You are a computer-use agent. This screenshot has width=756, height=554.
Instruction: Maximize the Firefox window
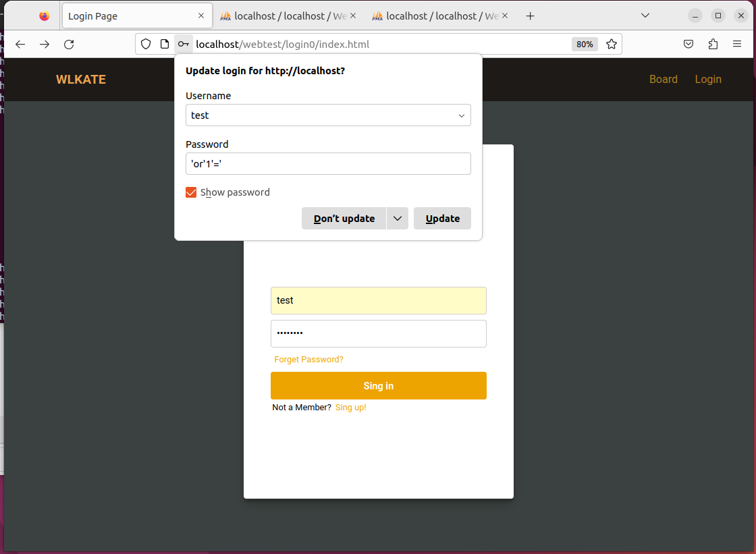[x=718, y=16]
